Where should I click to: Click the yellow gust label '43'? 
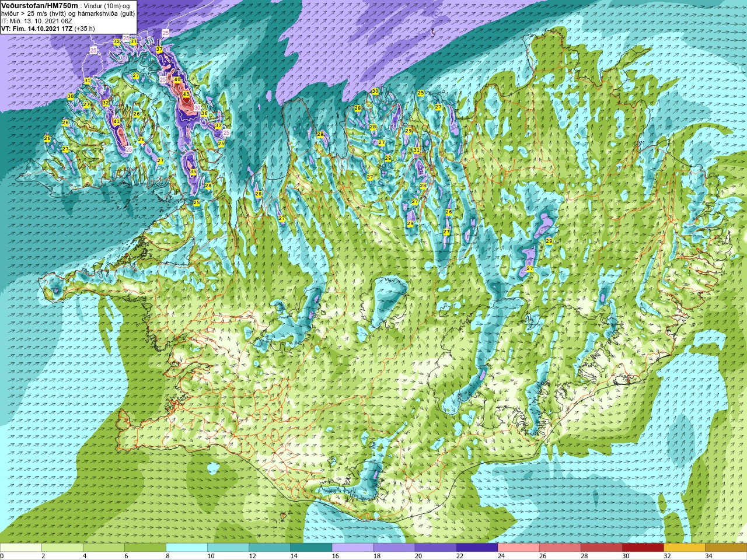[x=186, y=94]
